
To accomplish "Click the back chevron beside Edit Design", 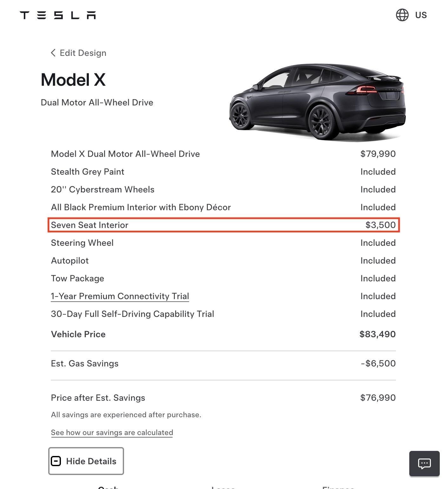I will pos(53,53).
